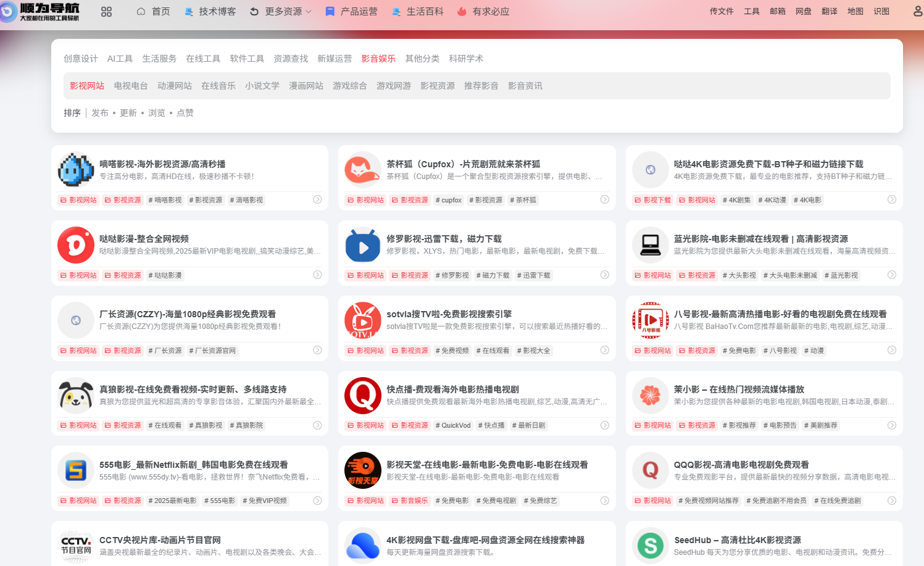The width and height of the screenshot is (924, 566).
Task: Click the SeedHub green logo icon
Action: (x=651, y=544)
